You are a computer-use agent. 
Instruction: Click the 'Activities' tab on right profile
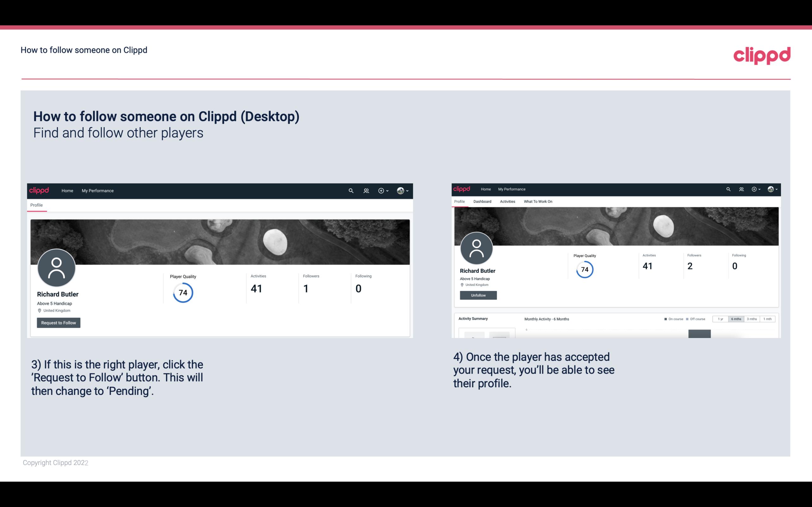pyautogui.click(x=507, y=202)
